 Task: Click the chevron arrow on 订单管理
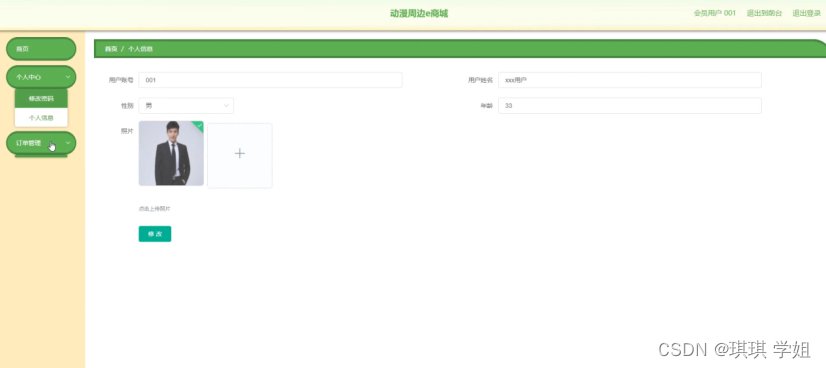68,143
